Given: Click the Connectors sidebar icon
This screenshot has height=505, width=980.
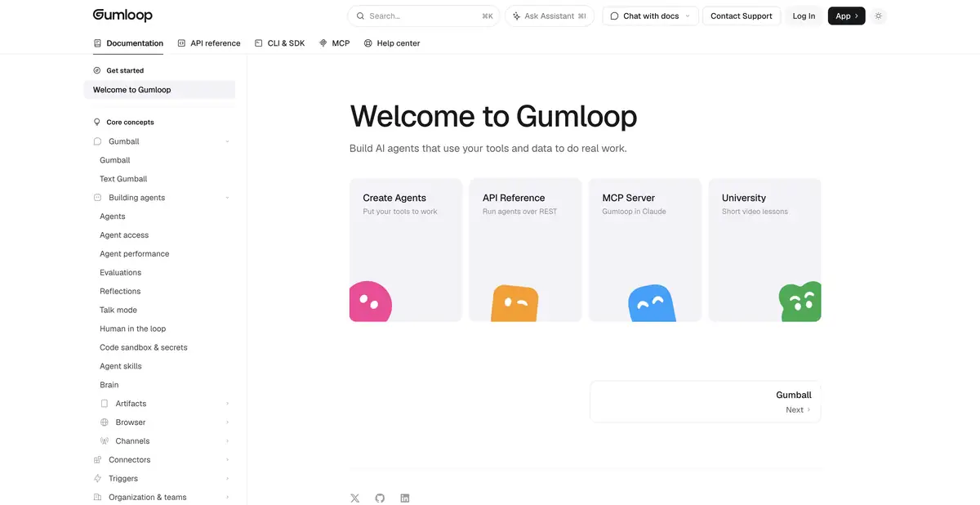Looking at the screenshot, I should pyautogui.click(x=97, y=460).
